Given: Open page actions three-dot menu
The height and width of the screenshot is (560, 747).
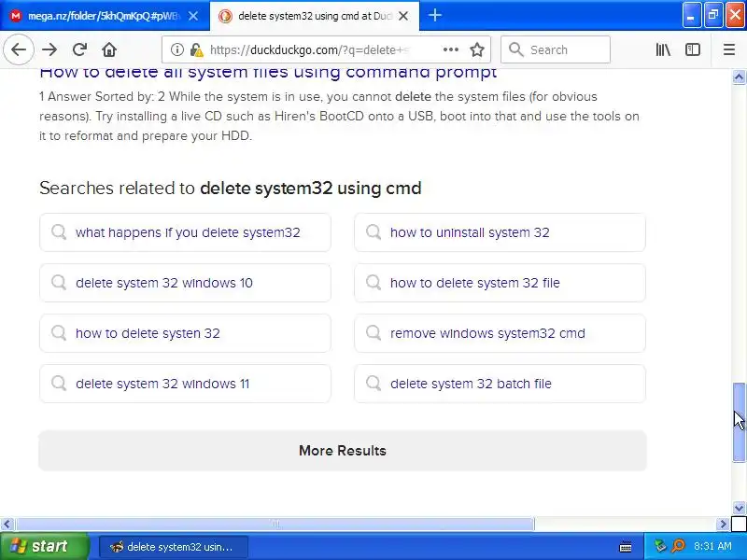Looking at the screenshot, I should click(450, 49).
